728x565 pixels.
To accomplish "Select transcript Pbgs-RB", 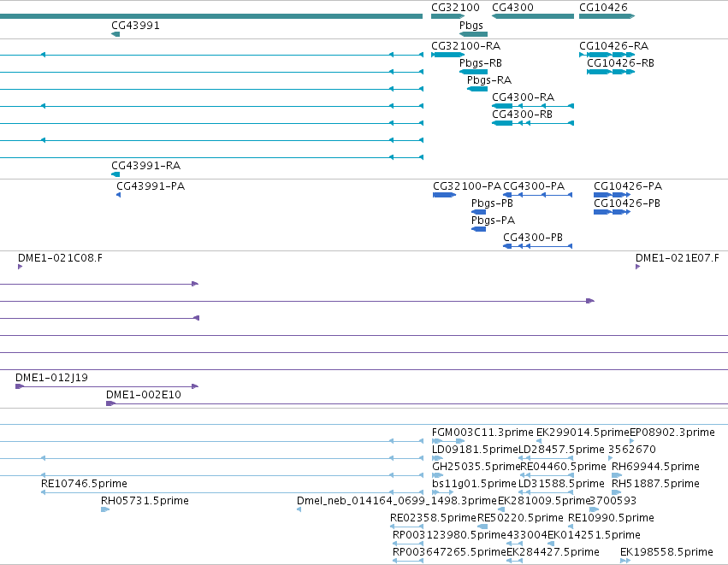I will 474,72.
